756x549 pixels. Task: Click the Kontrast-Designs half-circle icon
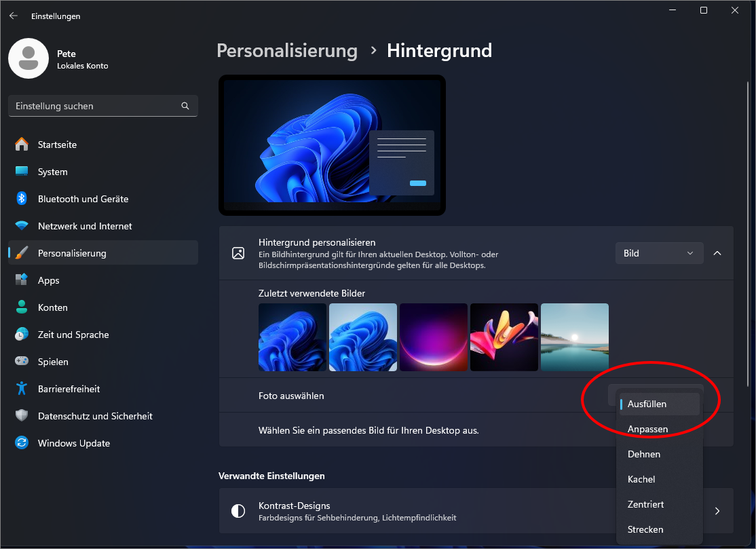pyautogui.click(x=238, y=511)
